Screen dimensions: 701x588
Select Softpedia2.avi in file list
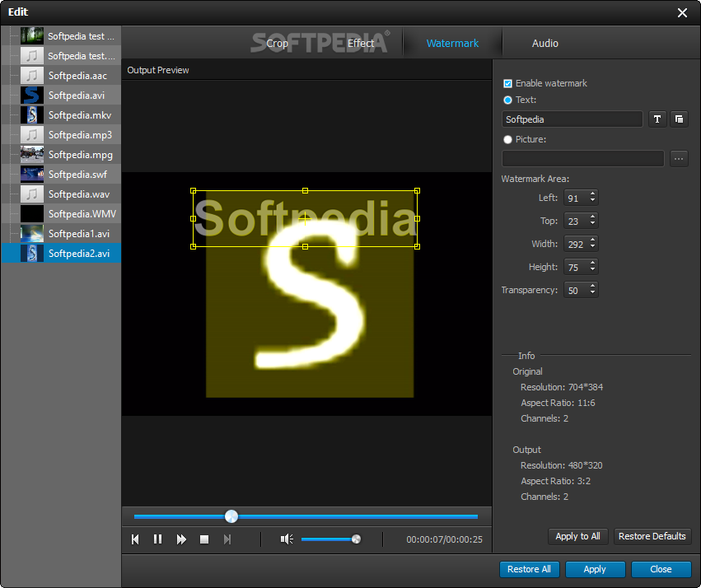pyautogui.click(x=61, y=254)
